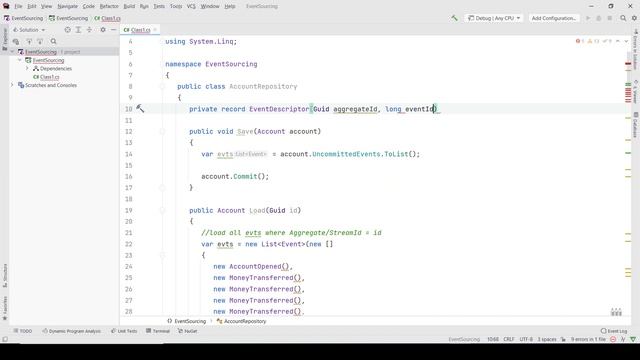Collapse the EventSourcing project node
640x360 pixels.
coord(20,60)
